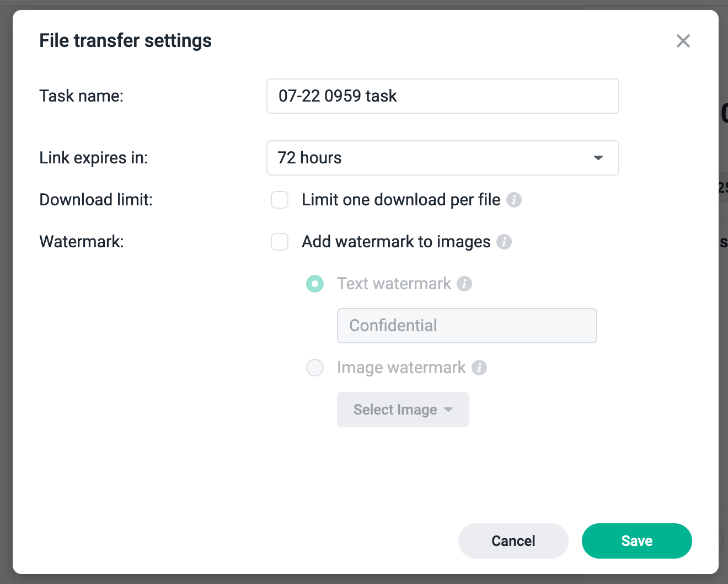Screen dimensions: 728x584
Task: Enable Limit one download per file checkbox
Action: 280,200
